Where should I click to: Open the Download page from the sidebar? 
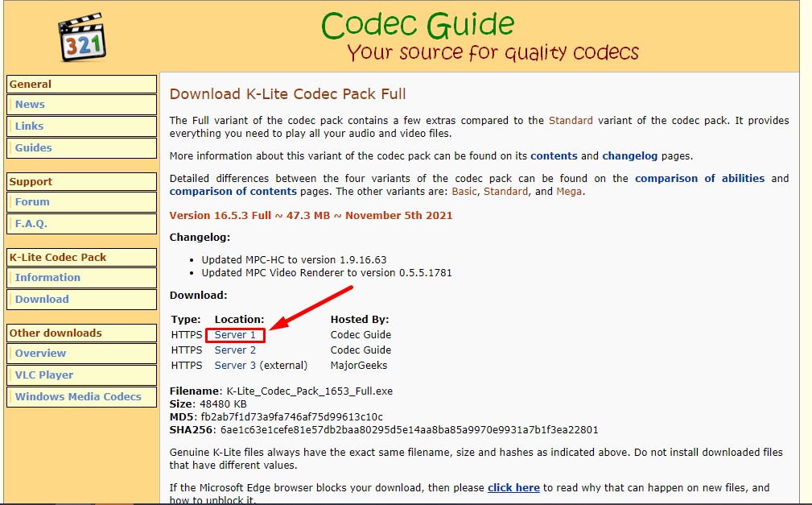tap(41, 299)
